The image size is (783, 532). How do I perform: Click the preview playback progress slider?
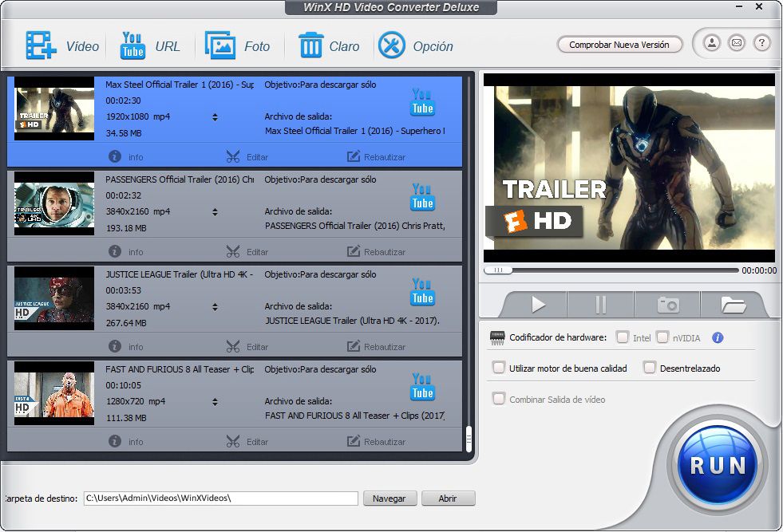pyautogui.click(x=610, y=270)
